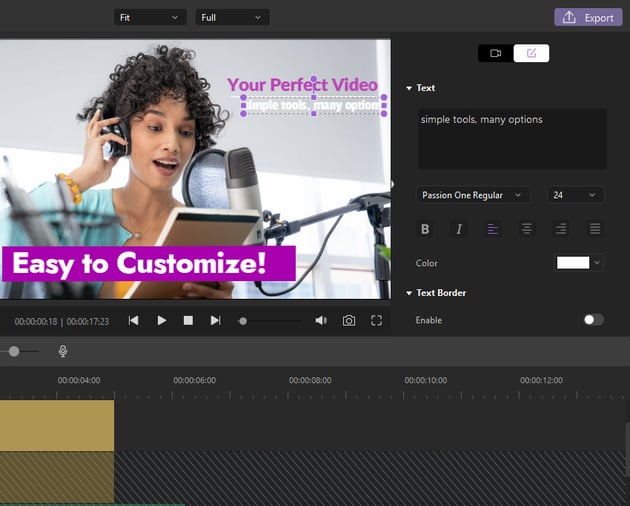Jump to previous frame

tap(133, 320)
